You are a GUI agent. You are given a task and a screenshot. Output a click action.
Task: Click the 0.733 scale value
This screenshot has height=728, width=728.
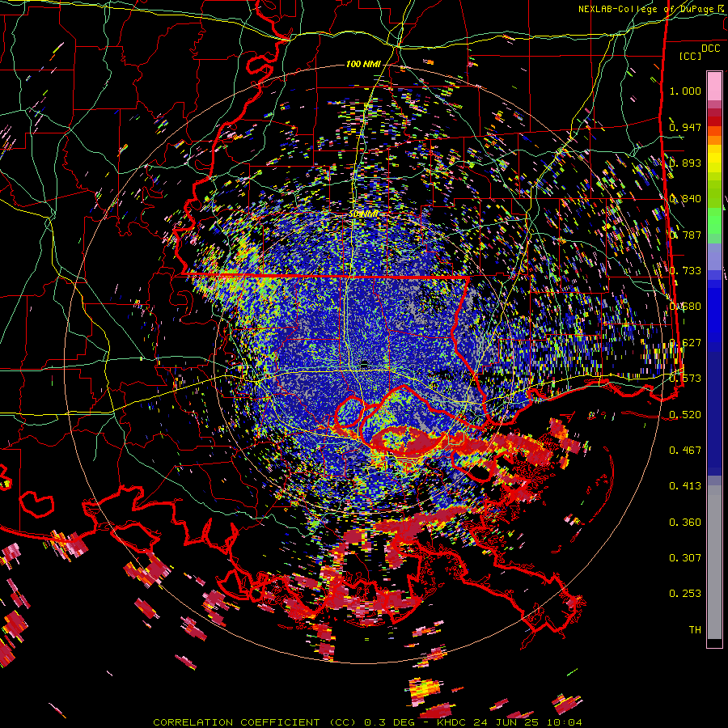[x=685, y=271]
